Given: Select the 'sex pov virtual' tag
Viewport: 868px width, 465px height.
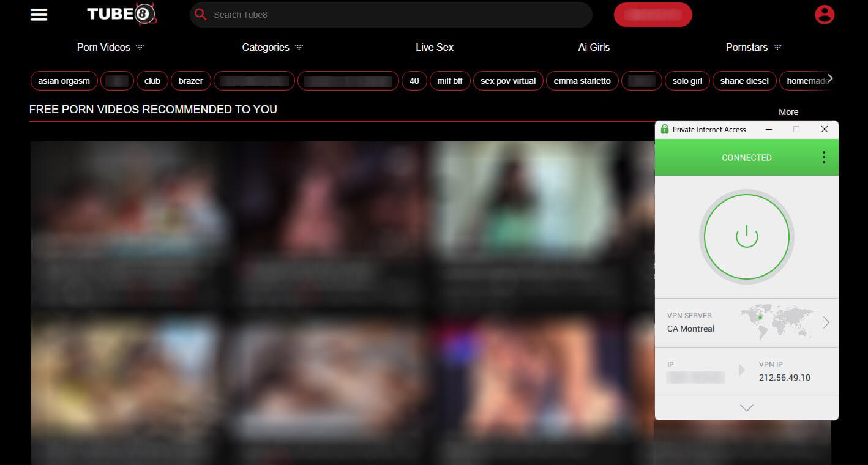Looking at the screenshot, I should (508, 81).
